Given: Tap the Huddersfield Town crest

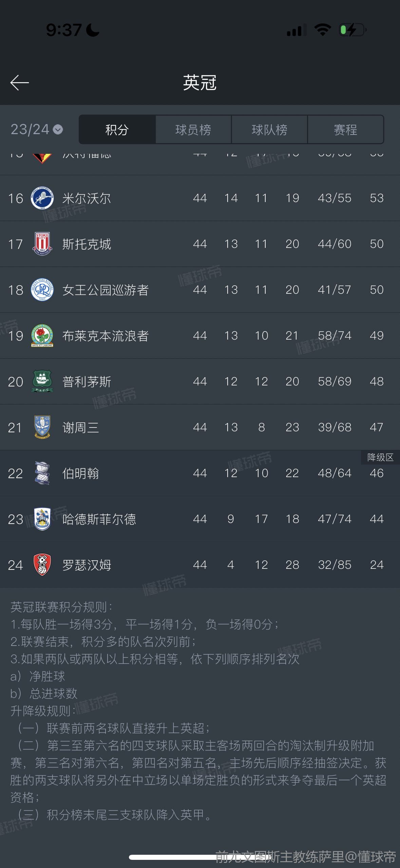Looking at the screenshot, I should pos(42,519).
